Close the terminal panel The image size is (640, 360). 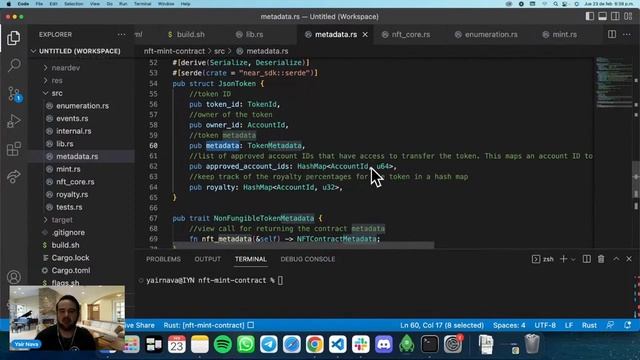click(629, 259)
